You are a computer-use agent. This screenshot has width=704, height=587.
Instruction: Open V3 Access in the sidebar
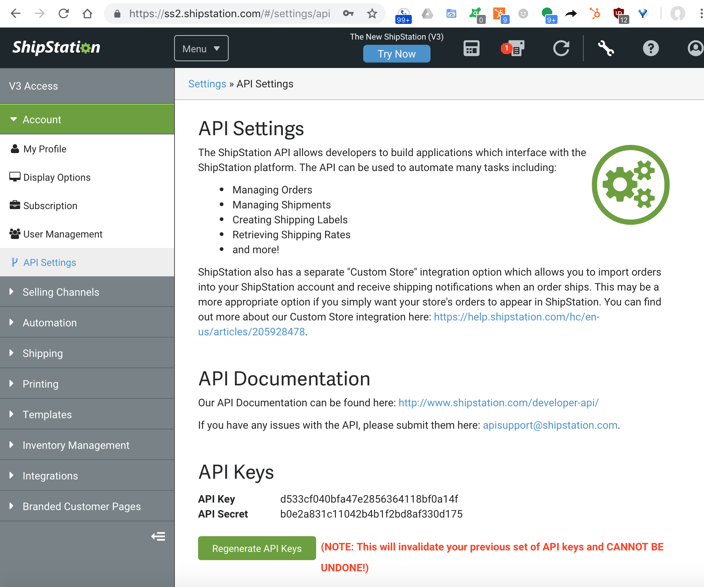[x=87, y=86]
